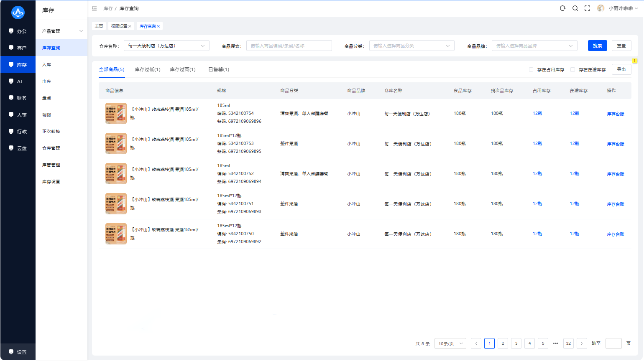This screenshot has width=644, height=361.
Task: Enable the 存在占用库存 checkbox
Action: point(531,70)
